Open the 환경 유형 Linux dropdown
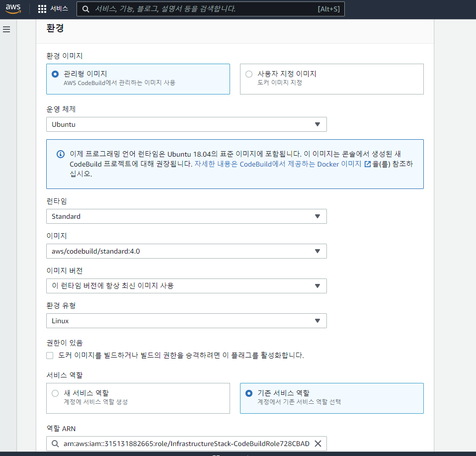Screen dimensions: 476x456 pyautogui.click(x=186, y=321)
